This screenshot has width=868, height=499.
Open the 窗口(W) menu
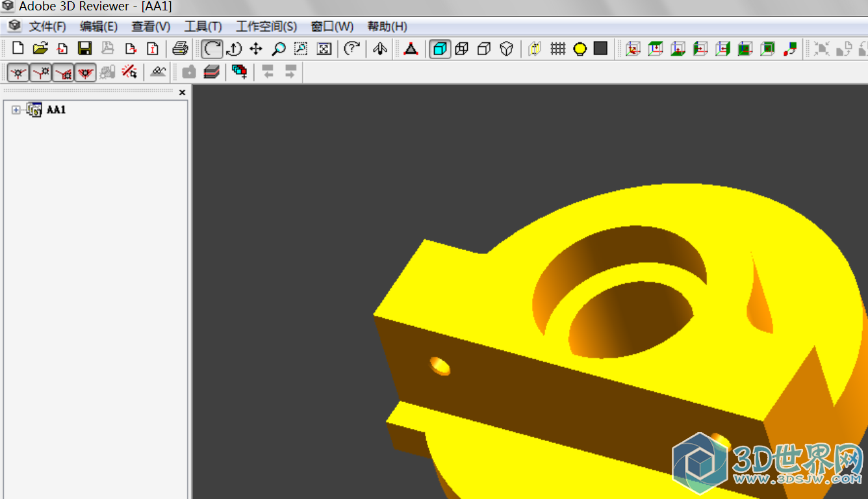(332, 26)
